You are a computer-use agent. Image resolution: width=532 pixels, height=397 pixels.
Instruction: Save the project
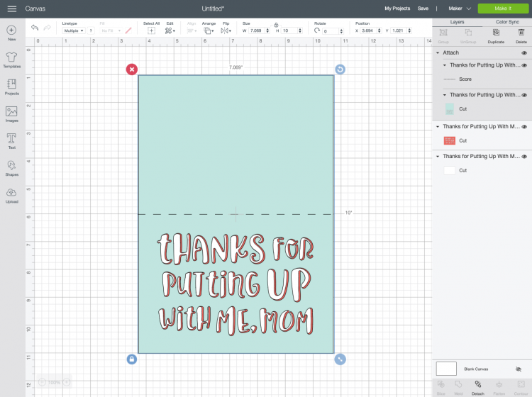[x=423, y=9]
